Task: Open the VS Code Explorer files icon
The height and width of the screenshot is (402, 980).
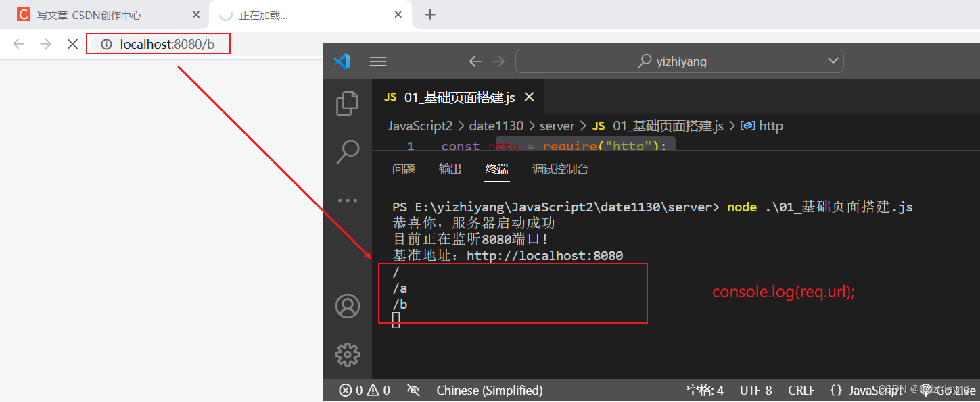Action: [x=348, y=103]
